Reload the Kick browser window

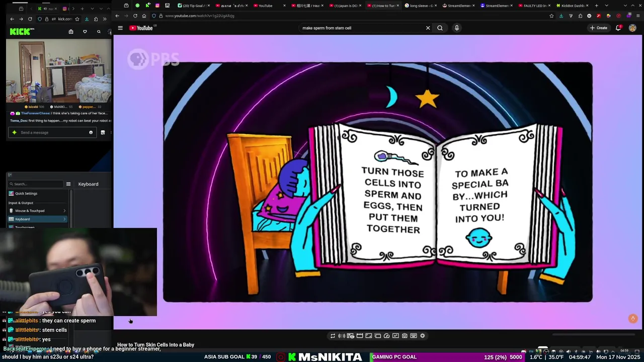[30, 19]
